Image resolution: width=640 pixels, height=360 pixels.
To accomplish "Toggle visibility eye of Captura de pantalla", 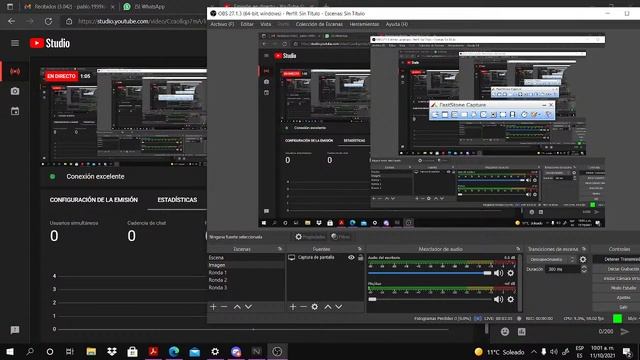I will pyautogui.click(x=351, y=258).
